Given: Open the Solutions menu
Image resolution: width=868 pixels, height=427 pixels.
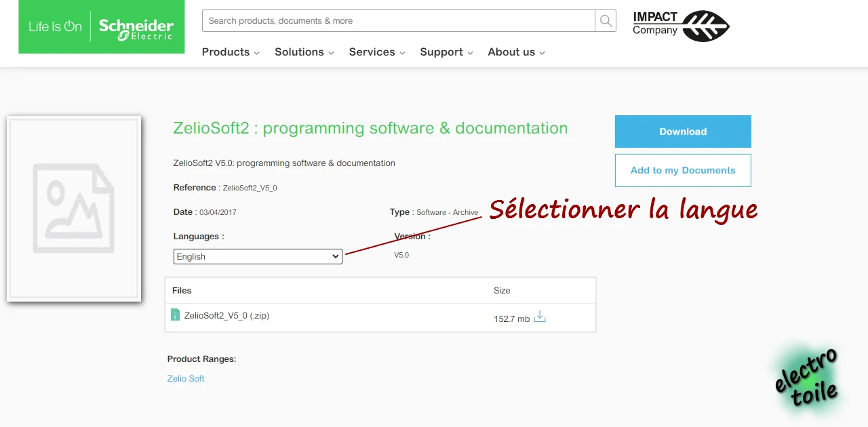Looking at the screenshot, I should [x=304, y=52].
